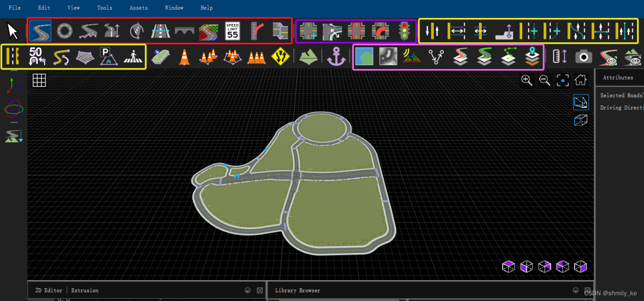Click the purple anchor tool

point(336,57)
